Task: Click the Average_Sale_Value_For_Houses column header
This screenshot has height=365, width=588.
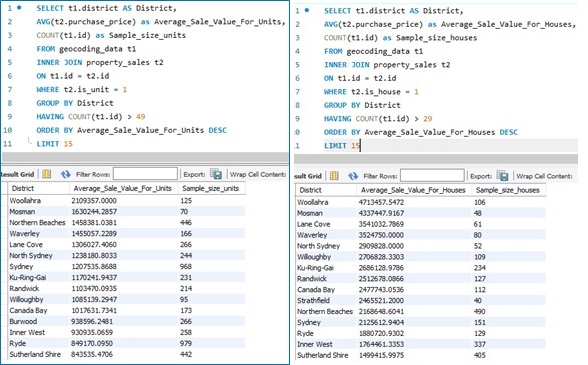Action: click(x=413, y=190)
